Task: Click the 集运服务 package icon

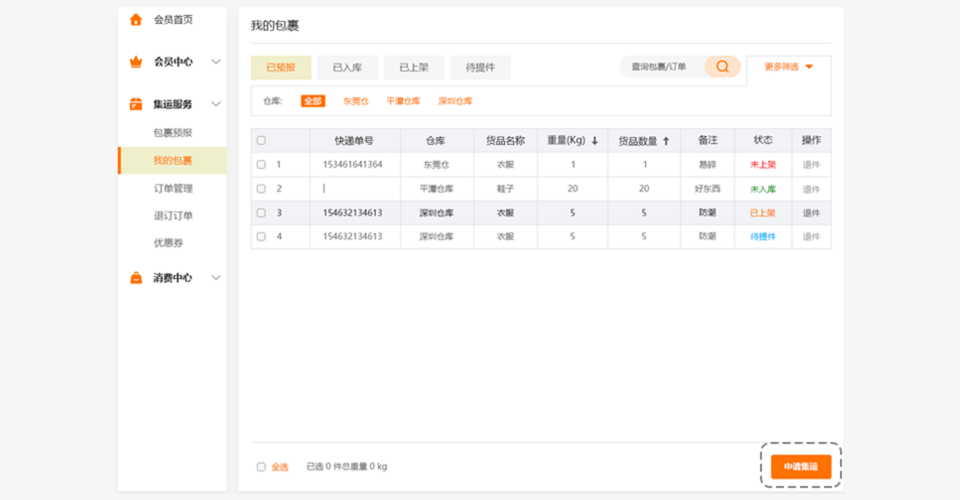Action: click(136, 104)
